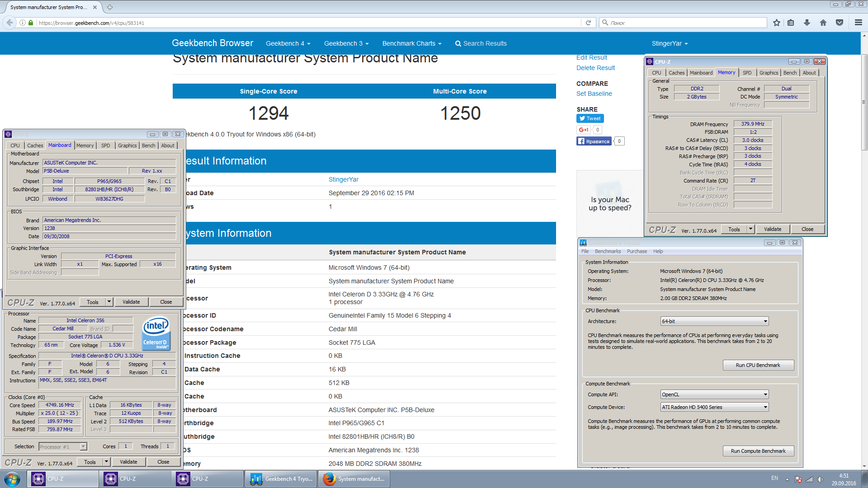
Task: Expand the Processor #1 selection combo
Action: click(x=63, y=446)
